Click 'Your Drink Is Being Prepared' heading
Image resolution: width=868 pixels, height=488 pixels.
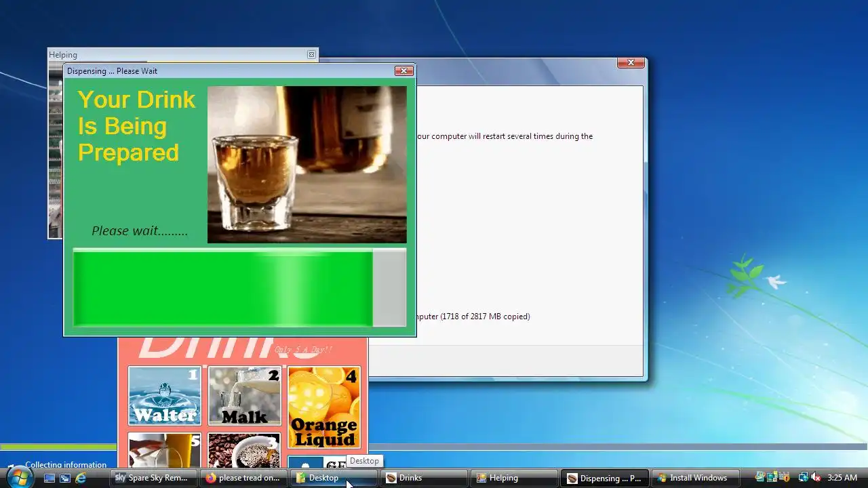(136, 126)
